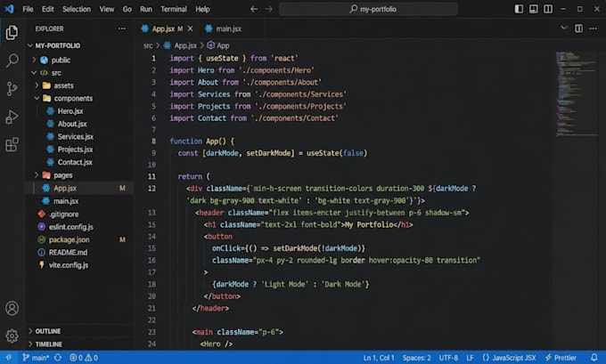Toggle the bottom panel layout icon
This screenshot has width=606, height=364.
click(x=533, y=9)
